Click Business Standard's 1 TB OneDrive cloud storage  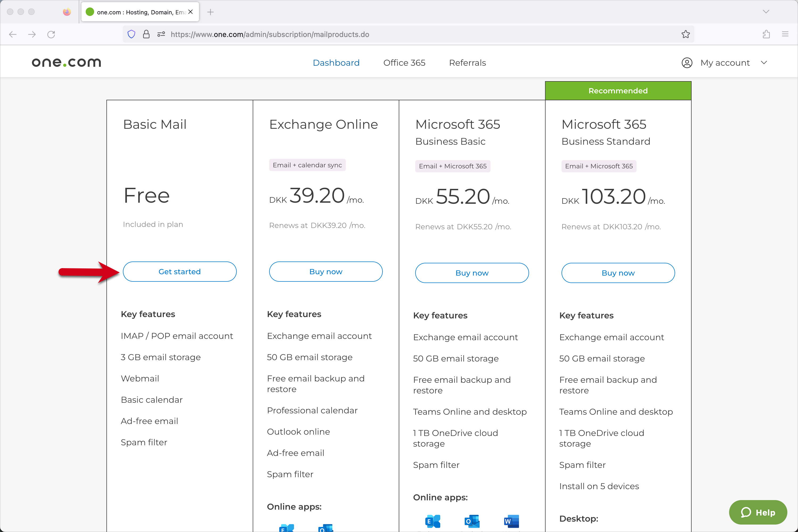[x=601, y=438]
